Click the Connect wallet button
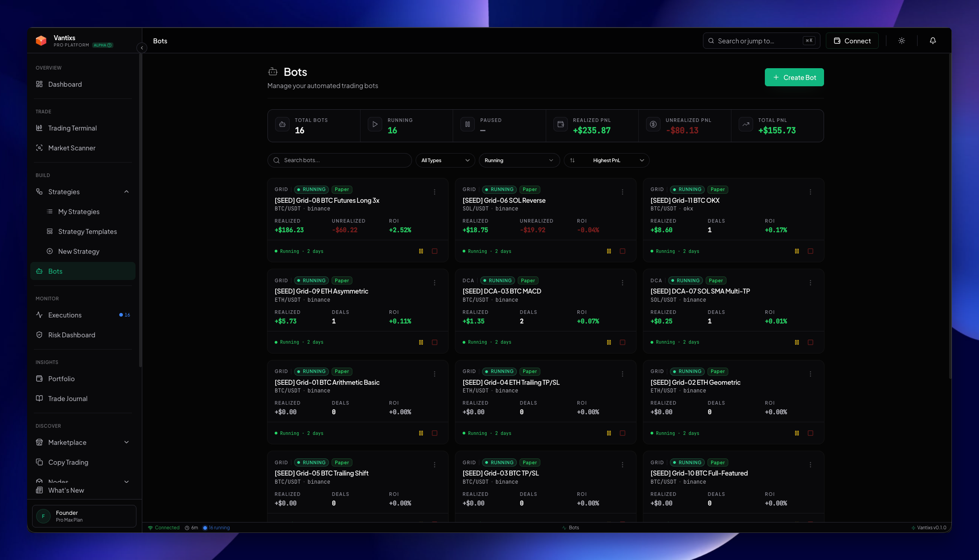 coord(852,41)
